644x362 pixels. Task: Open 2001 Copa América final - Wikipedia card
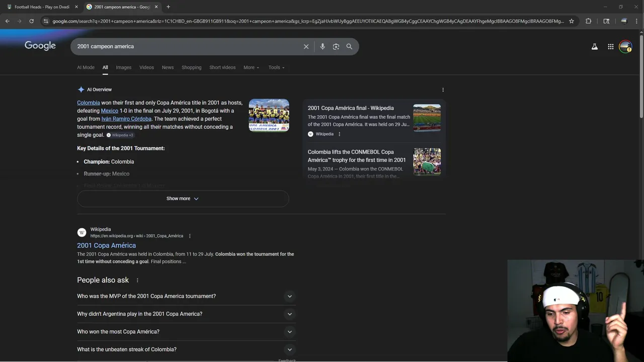(351, 108)
